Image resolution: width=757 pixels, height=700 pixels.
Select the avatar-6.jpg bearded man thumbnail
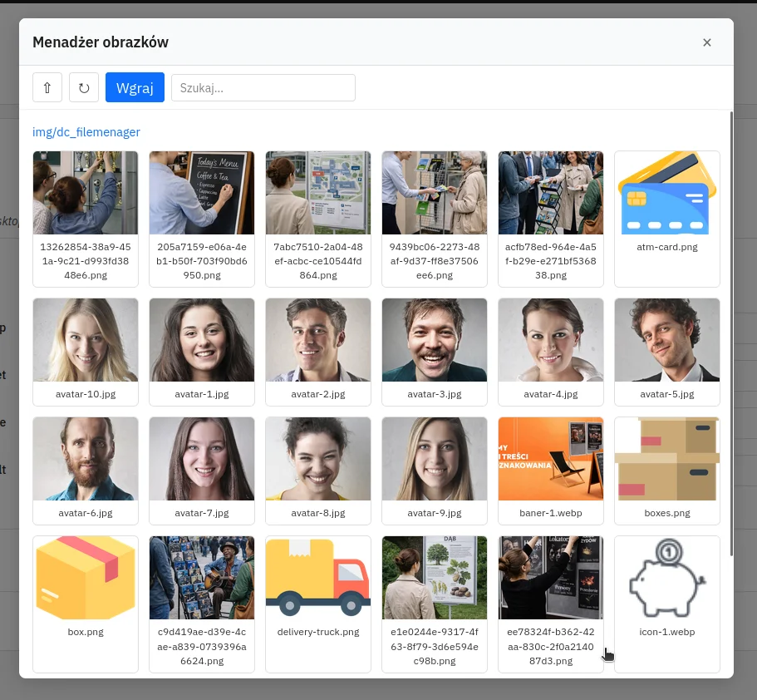tap(86, 459)
